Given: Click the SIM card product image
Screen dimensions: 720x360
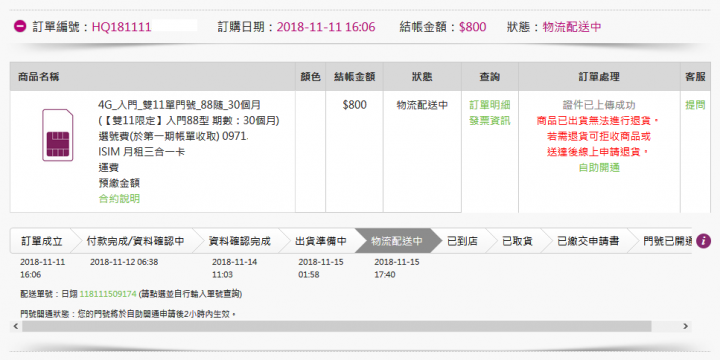Looking at the screenshot, I should coord(57,135).
